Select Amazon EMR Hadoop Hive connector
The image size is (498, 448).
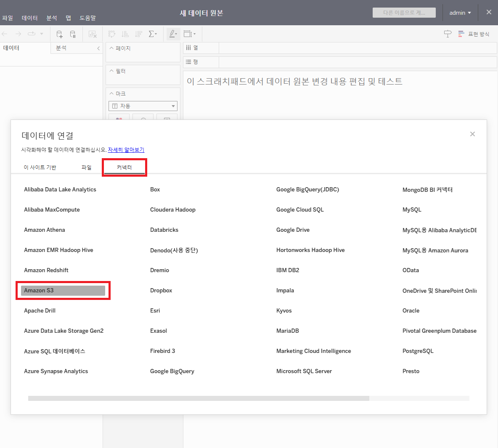[x=58, y=250]
